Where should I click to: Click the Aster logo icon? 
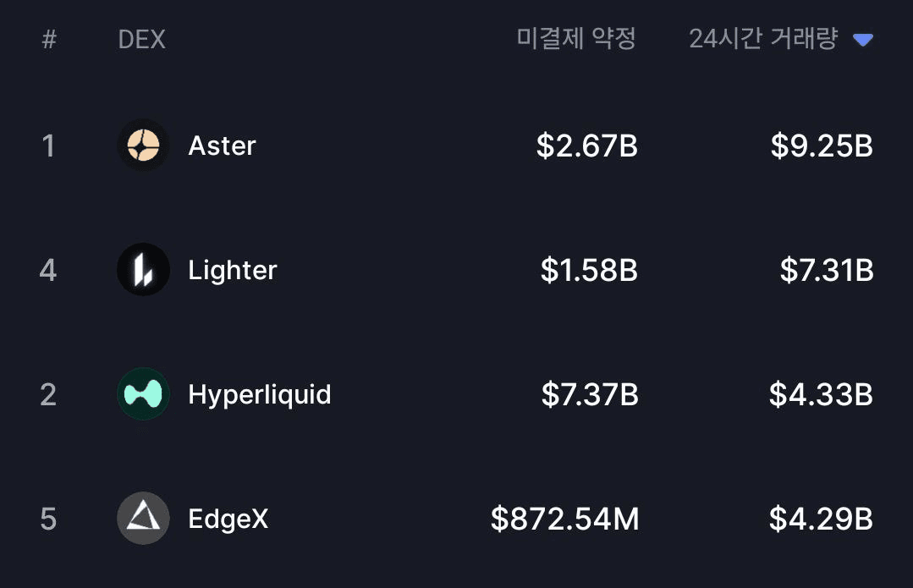point(143,146)
